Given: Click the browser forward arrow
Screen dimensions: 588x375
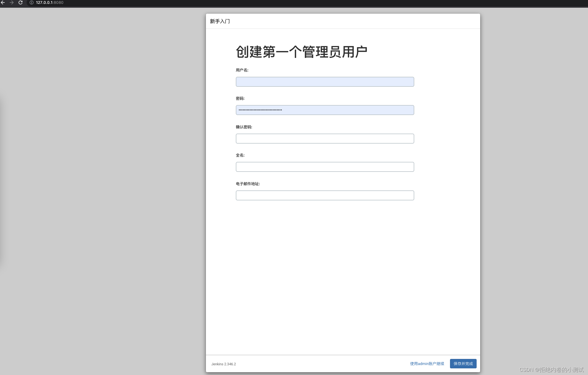Looking at the screenshot, I should pos(12,2).
